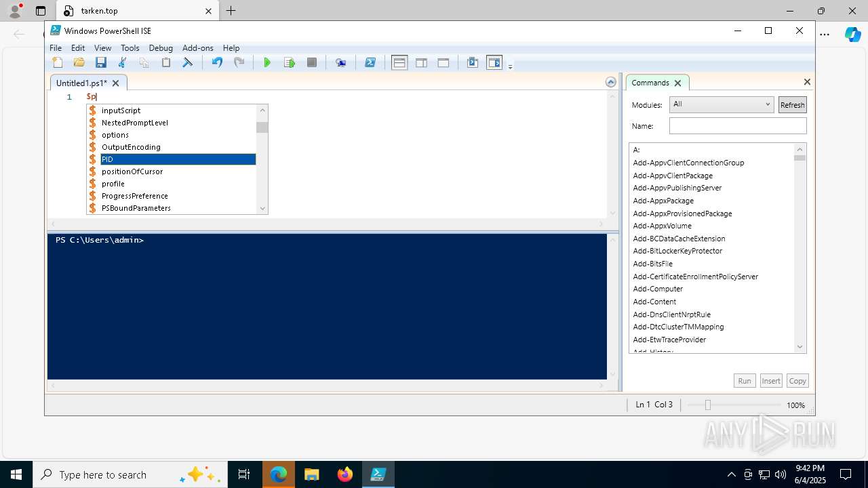Click the New Script toolbar icon
The width and height of the screenshot is (868, 488).
[x=58, y=62]
